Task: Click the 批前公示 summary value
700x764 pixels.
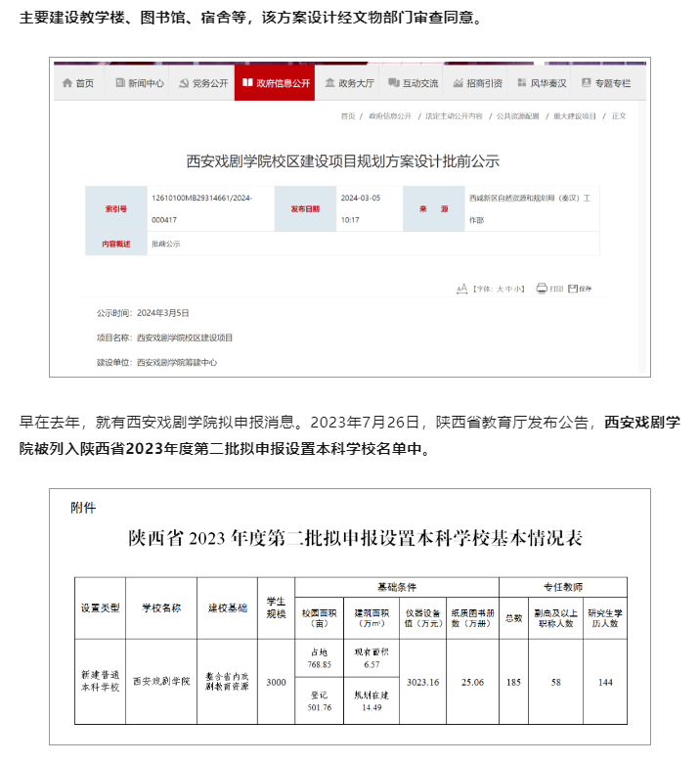Action: point(166,244)
